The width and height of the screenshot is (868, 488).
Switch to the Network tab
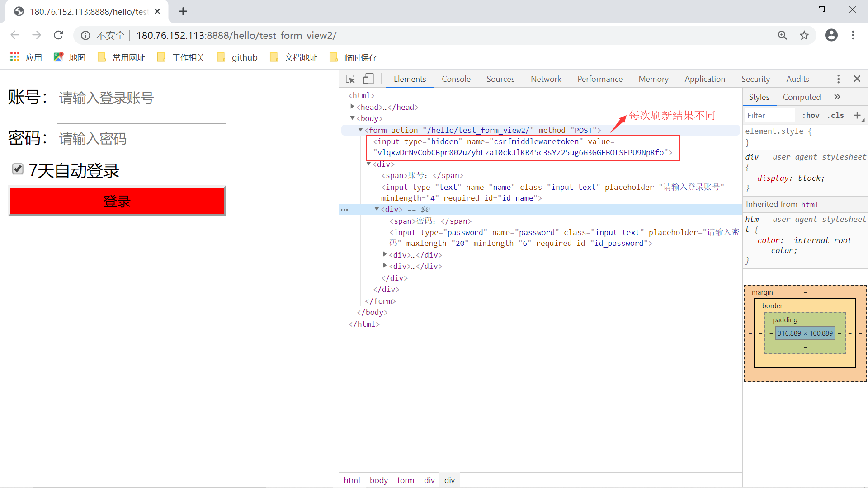pos(546,79)
